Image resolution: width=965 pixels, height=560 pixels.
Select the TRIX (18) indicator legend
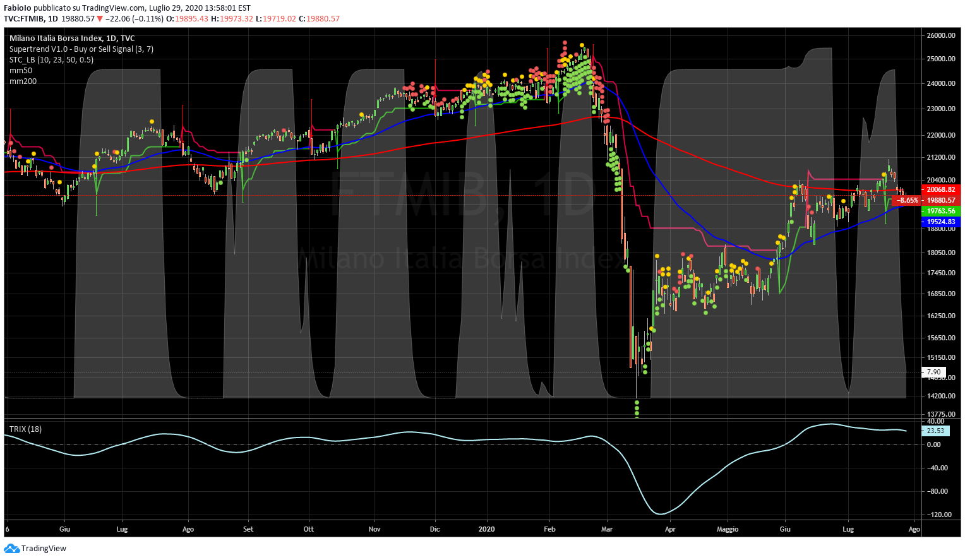point(25,429)
